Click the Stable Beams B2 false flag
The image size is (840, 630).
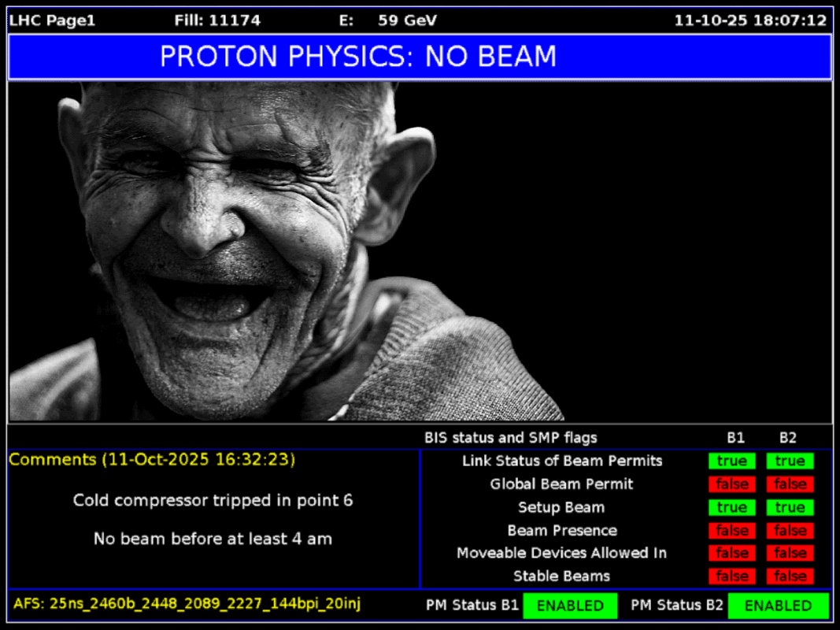tap(789, 576)
